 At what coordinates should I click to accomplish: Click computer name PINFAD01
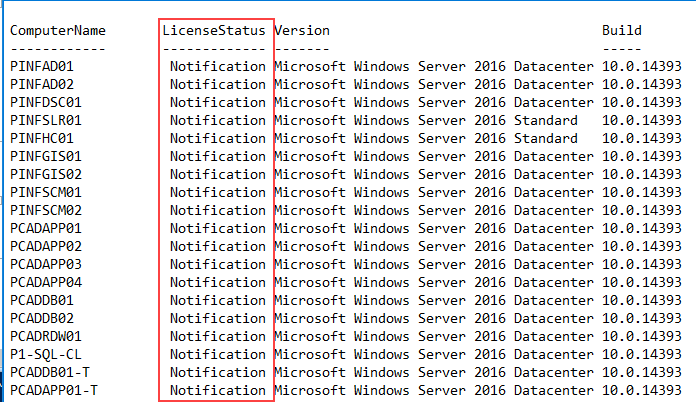click(x=42, y=67)
